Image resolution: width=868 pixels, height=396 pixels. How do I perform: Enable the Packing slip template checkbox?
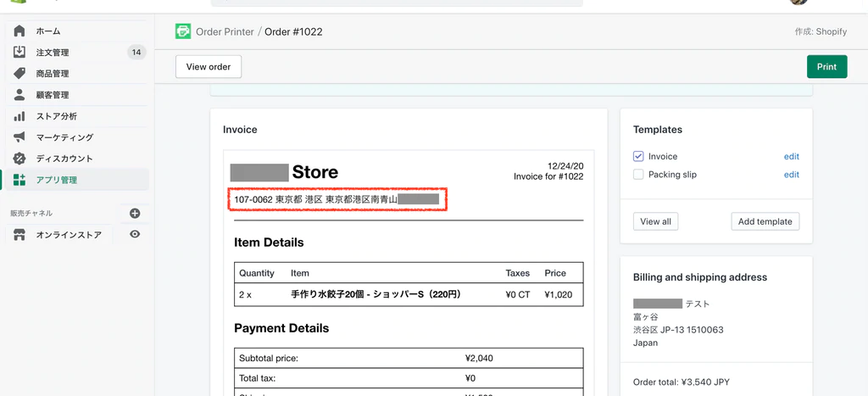638,175
